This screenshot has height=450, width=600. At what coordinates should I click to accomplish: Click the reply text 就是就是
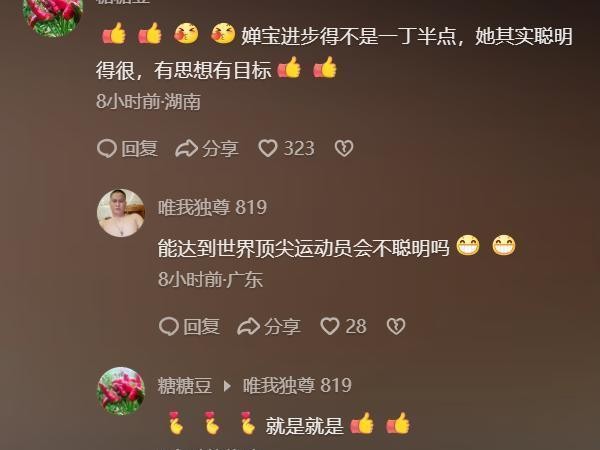tap(305, 426)
